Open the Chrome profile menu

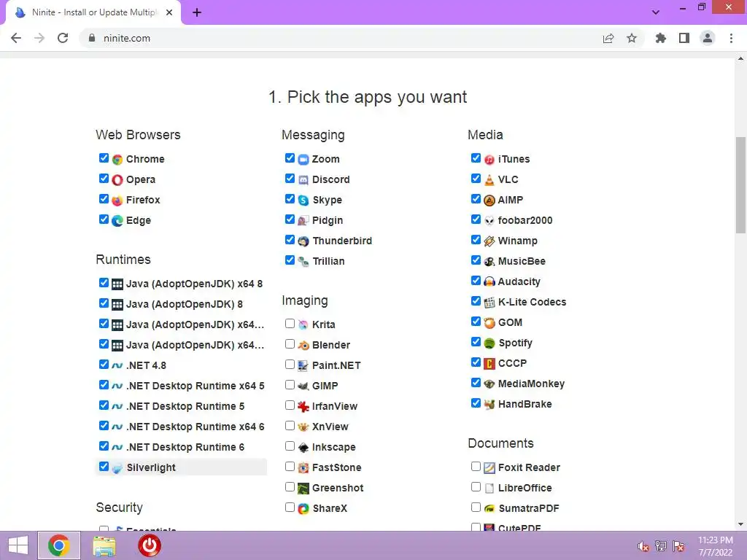[x=708, y=38]
